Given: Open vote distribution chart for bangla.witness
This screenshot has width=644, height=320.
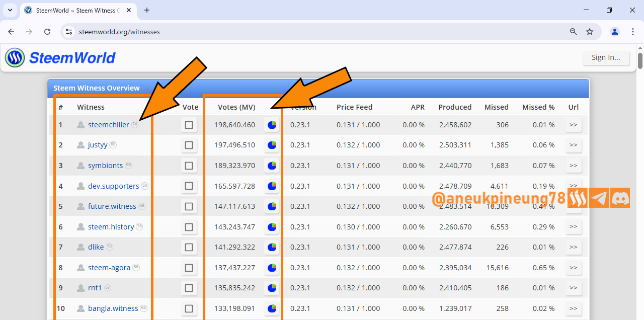Looking at the screenshot, I should pos(272,308).
